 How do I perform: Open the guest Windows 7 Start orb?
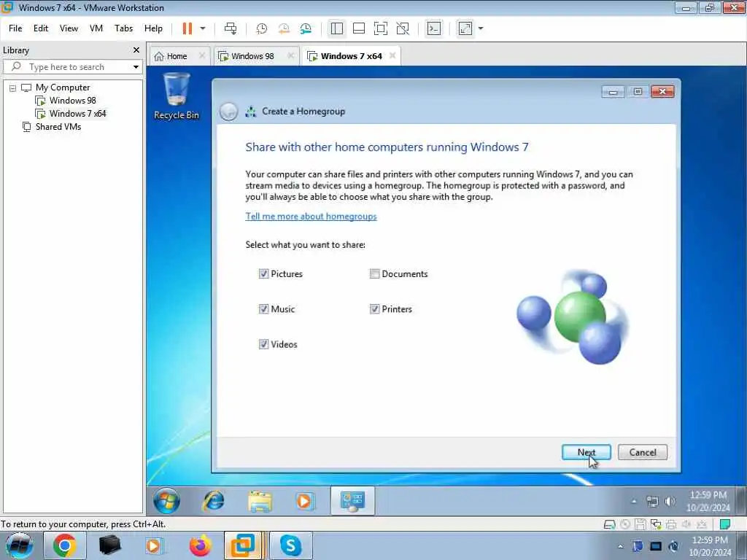[167, 501]
